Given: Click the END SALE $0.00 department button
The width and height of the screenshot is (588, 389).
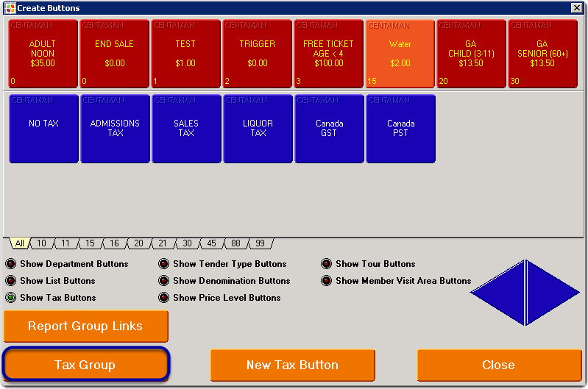Looking at the screenshot, I should (x=114, y=54).
